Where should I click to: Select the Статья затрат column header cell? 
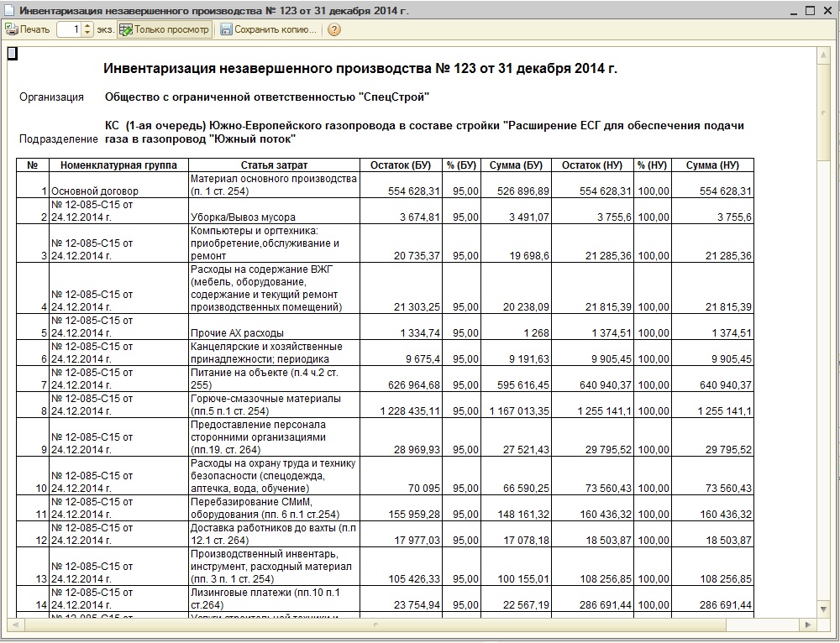pyautogui.click(x=274, y=165)
